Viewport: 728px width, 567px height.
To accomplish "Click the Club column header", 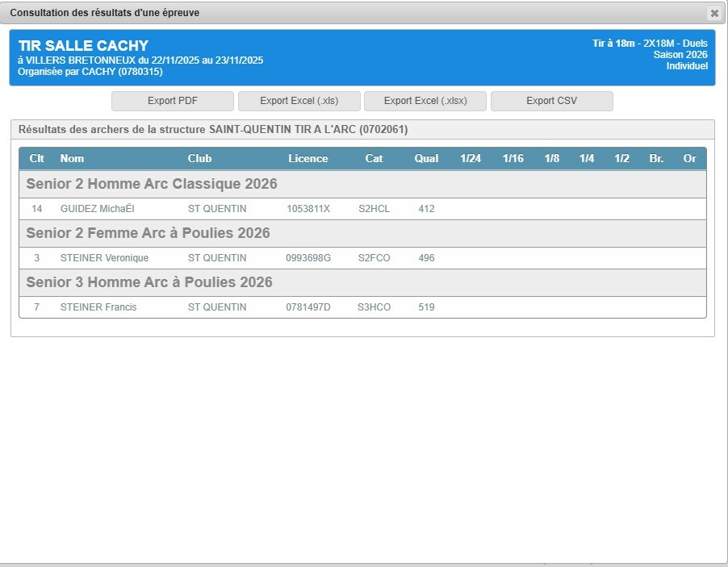I will (199, 158).
